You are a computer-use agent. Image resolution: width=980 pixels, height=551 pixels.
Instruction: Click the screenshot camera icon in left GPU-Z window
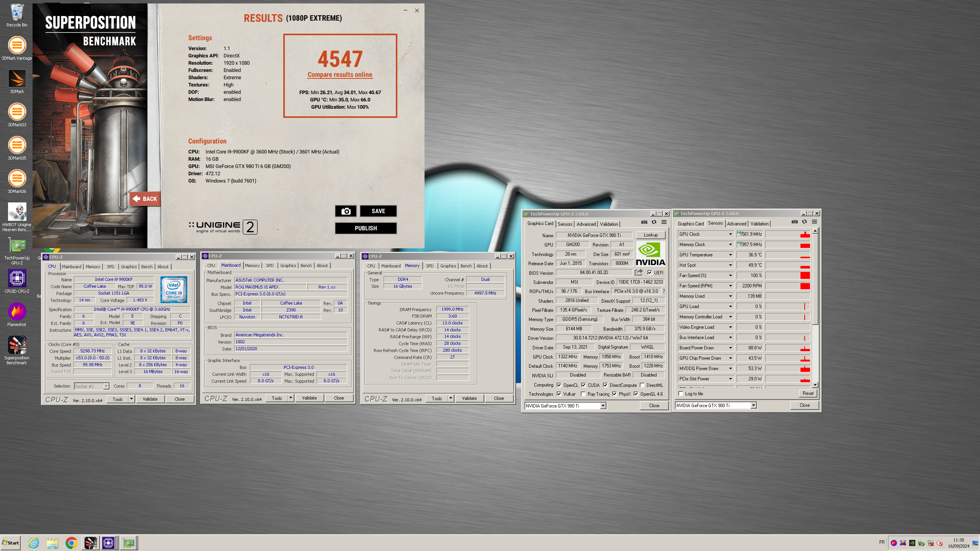click(x=644, y=222)
